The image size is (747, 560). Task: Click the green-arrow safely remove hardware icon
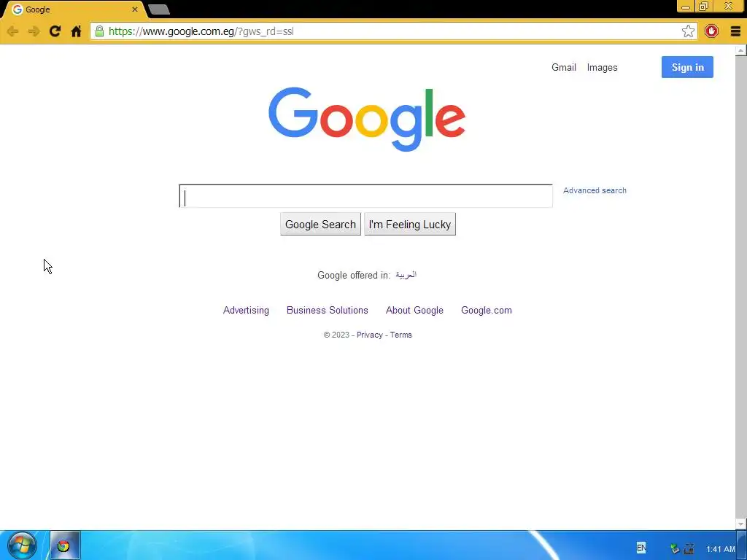tap(674, 548)
